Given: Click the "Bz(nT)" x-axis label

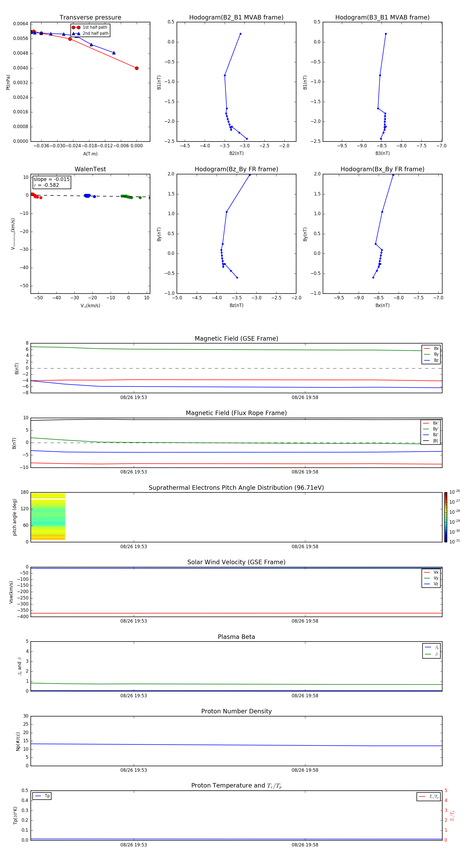Looking at the screenshot, I should tap(236, 305).
